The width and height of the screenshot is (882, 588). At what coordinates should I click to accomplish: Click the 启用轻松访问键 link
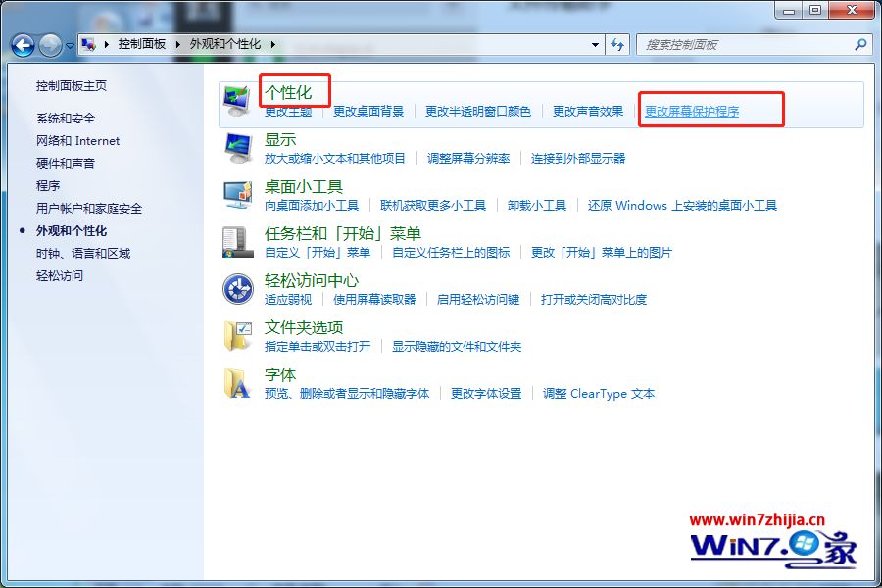pyautogui.click(x=478, y=299)
